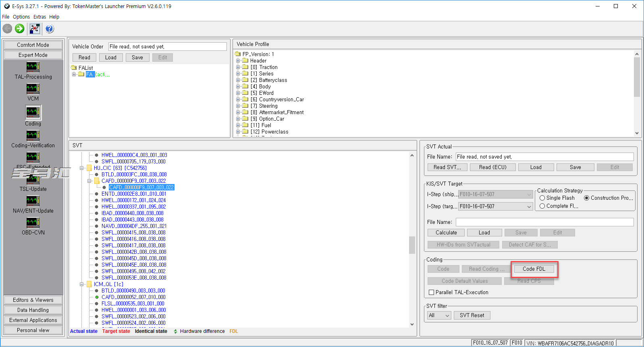Click the Code FDL button
The image size is (644, 347).
[x=534, y=269]
